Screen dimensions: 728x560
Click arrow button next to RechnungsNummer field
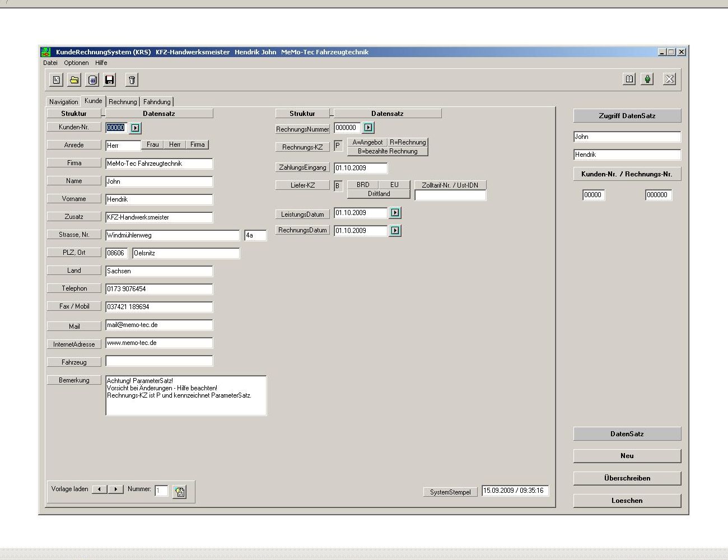(368, 128)
